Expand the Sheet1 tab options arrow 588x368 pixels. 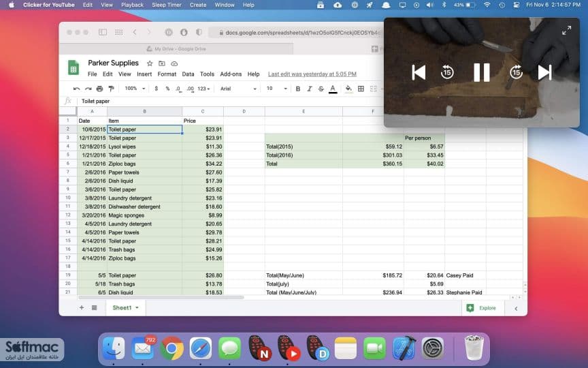tap(137, 308)
